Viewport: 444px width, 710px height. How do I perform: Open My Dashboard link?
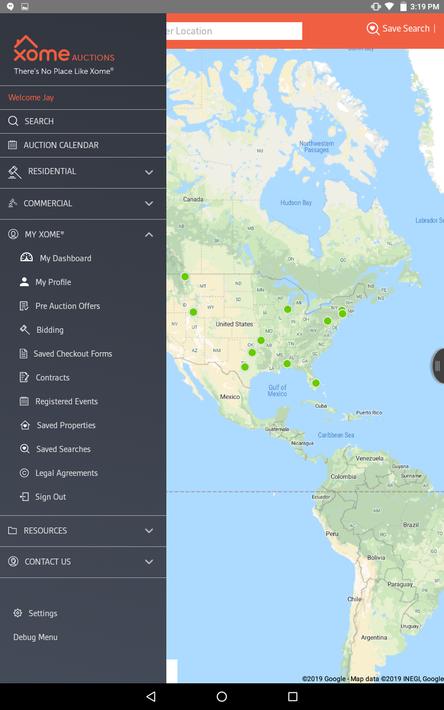pyautogui.click(x=66, y=258)
